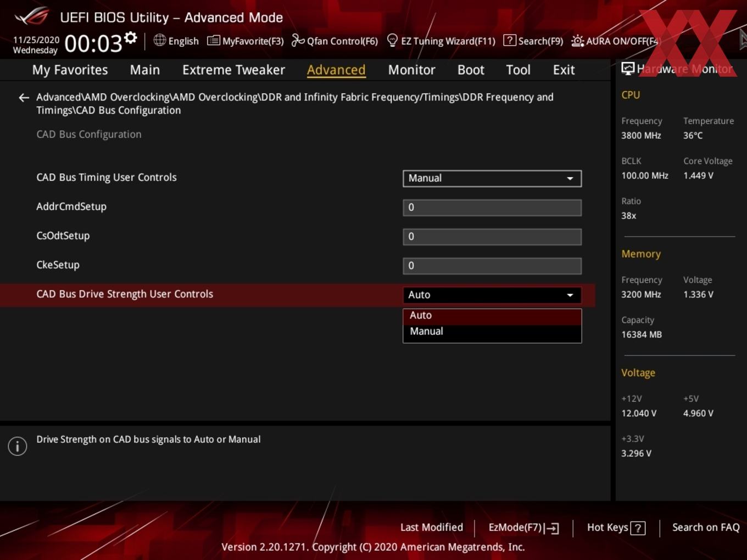
Task: Go back using the left arrow icon
Action: pos(24,98)
